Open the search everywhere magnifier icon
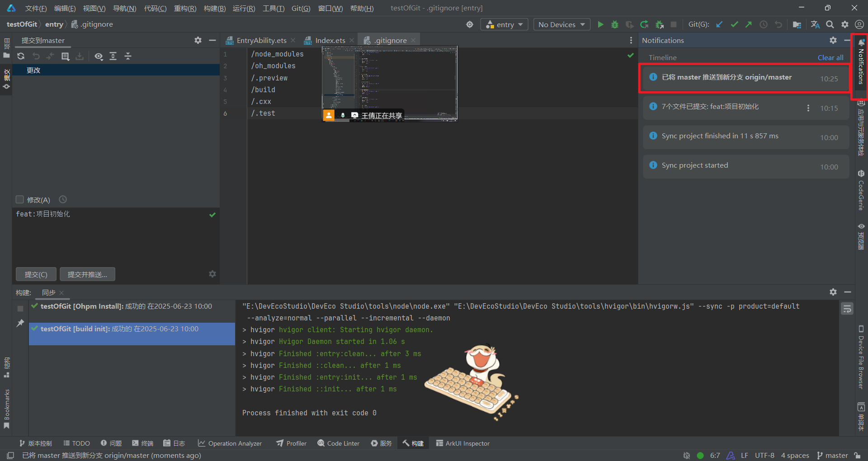This screenshot has height=461, width=868. pyautogui.click(x=830, y=24)
